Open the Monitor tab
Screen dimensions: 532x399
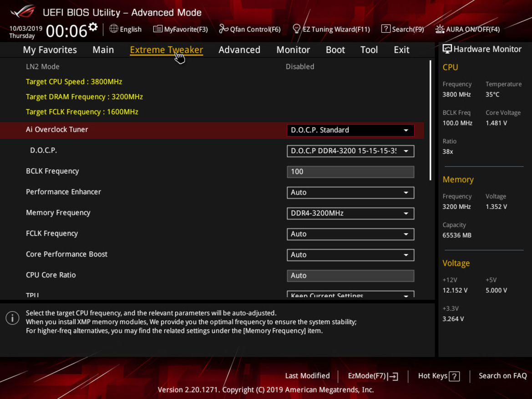coord(293,50)
